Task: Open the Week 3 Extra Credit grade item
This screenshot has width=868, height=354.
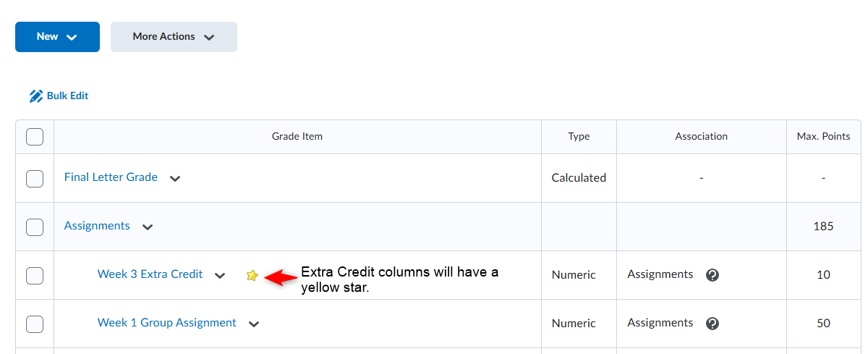Action: pyautogui.click(x=150, y=274)
